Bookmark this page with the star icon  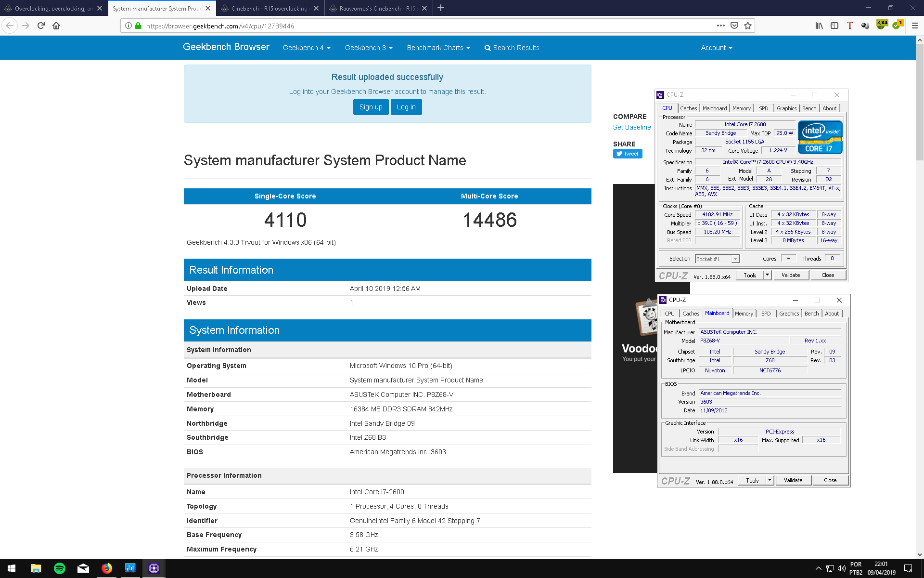(x=748, y=26)
